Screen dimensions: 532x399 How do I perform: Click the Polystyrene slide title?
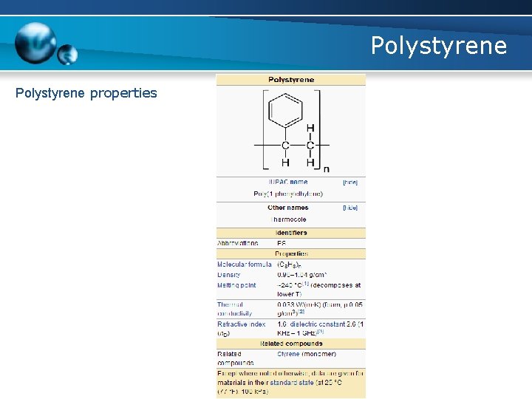click(x=439, y=46)
